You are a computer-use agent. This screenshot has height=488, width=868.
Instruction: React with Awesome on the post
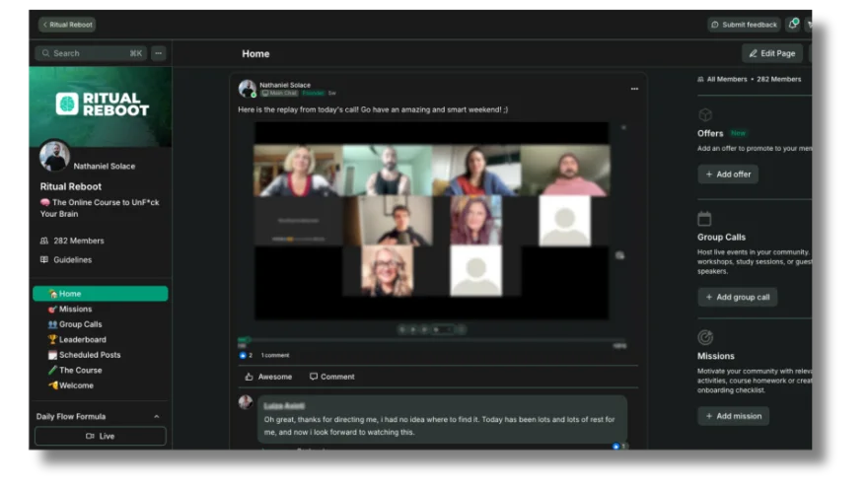coord(268,377)
